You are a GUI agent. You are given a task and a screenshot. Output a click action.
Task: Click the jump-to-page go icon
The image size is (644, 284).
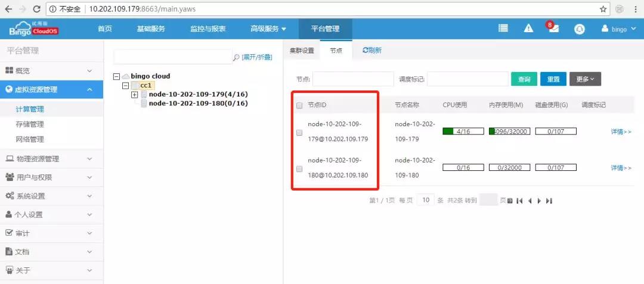pyautogui.click(x=510, y=201)
